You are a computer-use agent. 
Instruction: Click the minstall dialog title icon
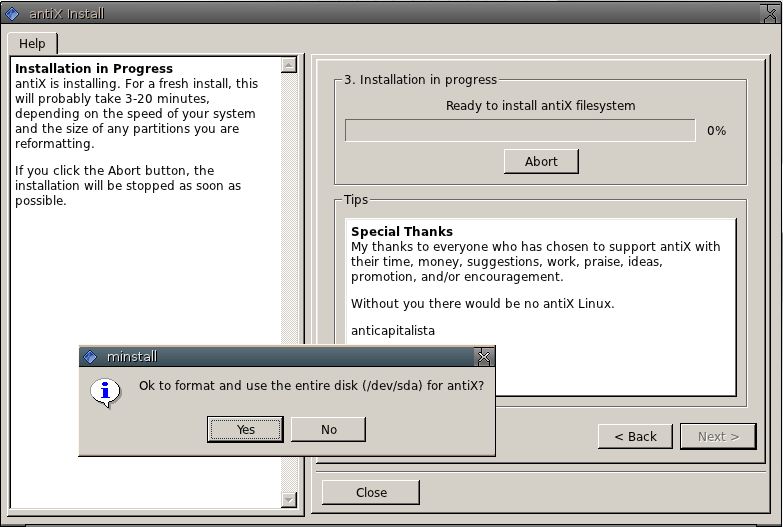90,357
